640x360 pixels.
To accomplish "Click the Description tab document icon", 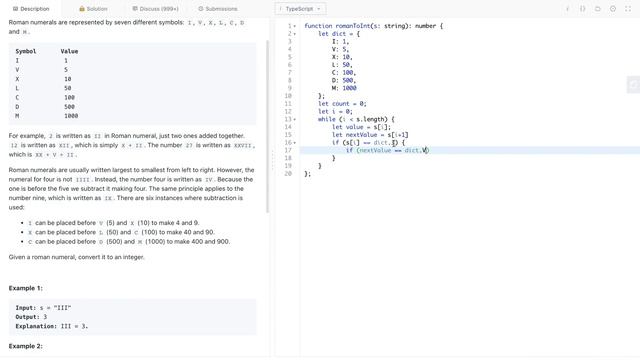I will [15, 9].
